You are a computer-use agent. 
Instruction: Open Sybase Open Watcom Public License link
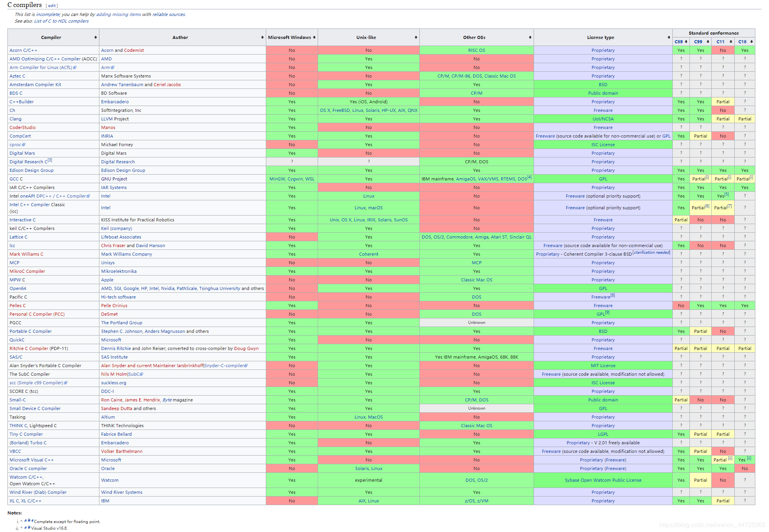pos(603,480)
